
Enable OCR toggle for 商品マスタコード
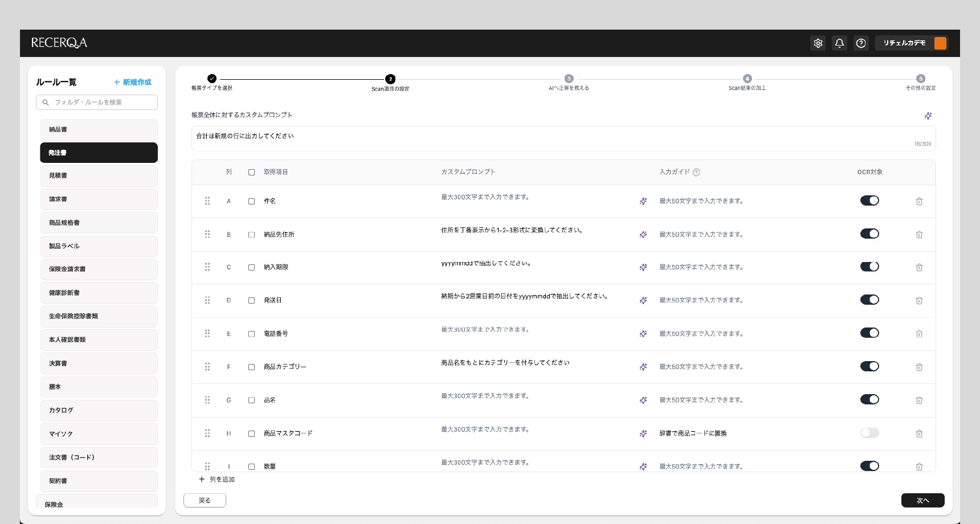click(x=869, y=433)
